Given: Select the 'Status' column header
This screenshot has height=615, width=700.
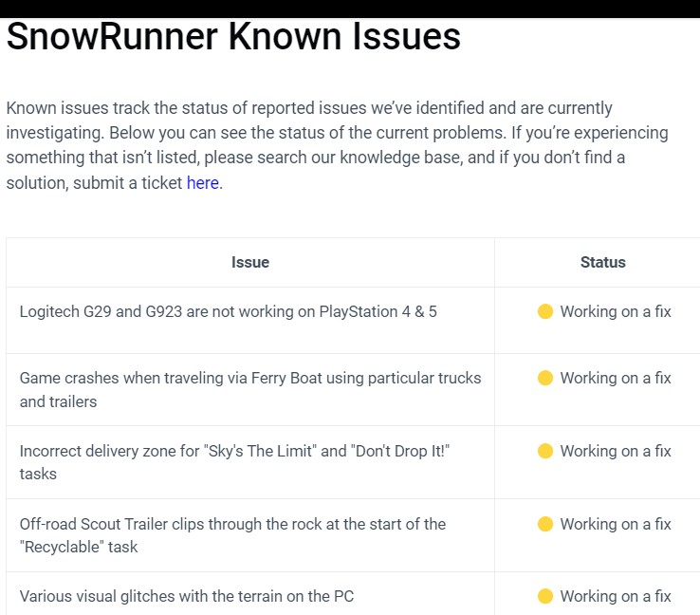Looking at the screenshot, I should 602,262.
